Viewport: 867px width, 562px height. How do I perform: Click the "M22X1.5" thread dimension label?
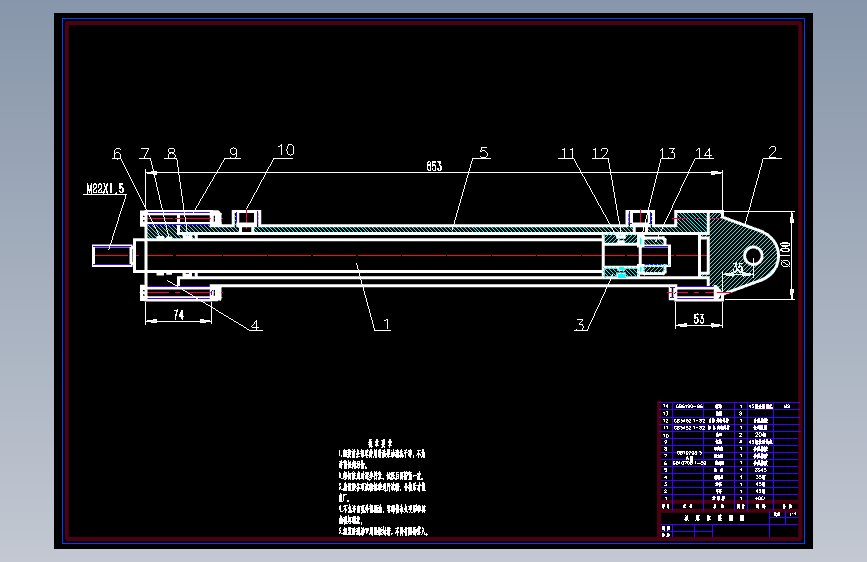[x=106, y=189]
